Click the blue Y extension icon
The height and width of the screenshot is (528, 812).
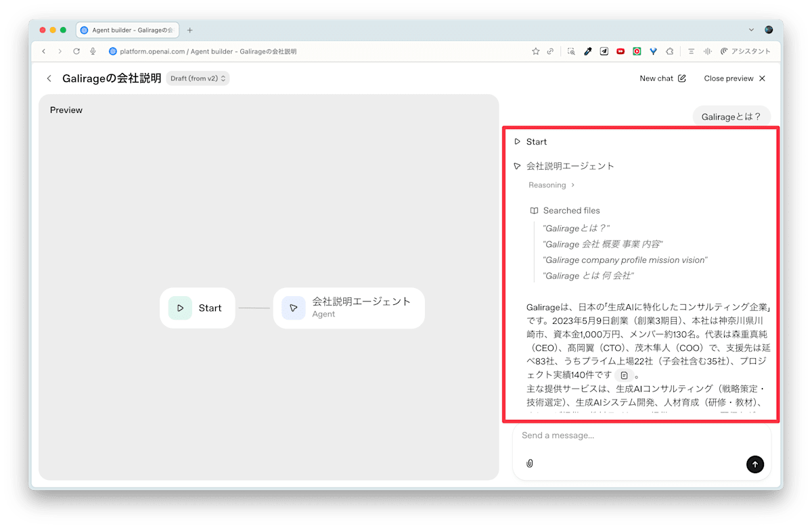pyautogui.click(x=653, y=51)
